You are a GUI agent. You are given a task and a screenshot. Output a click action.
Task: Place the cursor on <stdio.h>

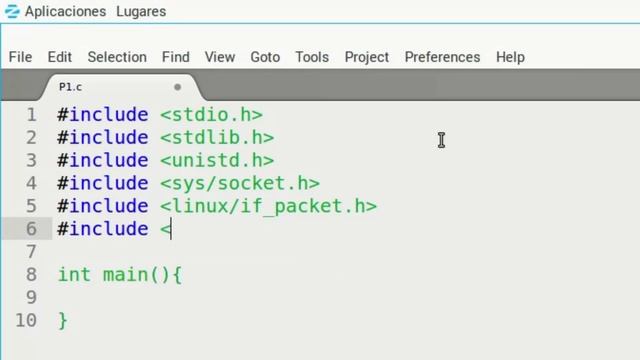coord(211,115)
